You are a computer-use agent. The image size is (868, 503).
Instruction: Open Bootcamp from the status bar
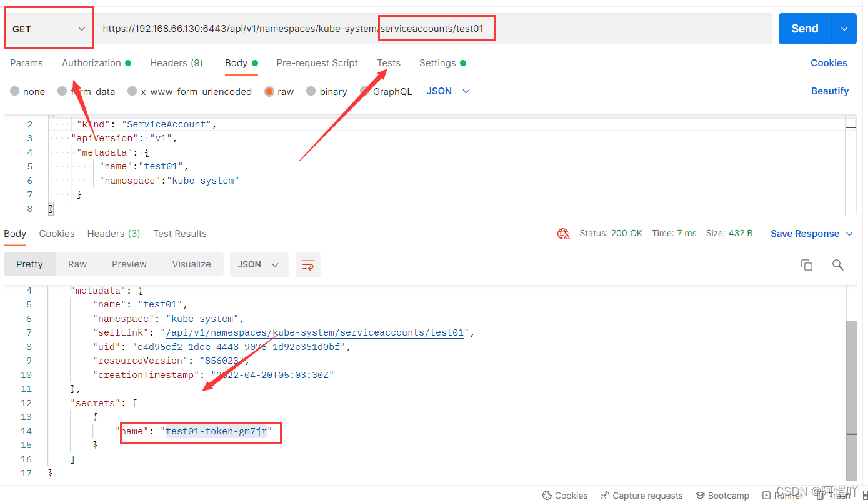[722, 496]
